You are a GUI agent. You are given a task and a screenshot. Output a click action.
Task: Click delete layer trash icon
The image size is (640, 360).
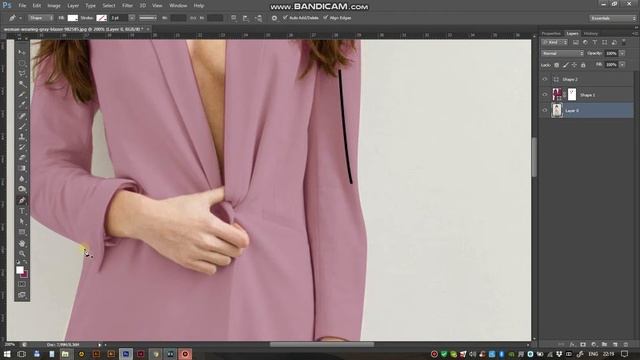[x=626, y=345]
